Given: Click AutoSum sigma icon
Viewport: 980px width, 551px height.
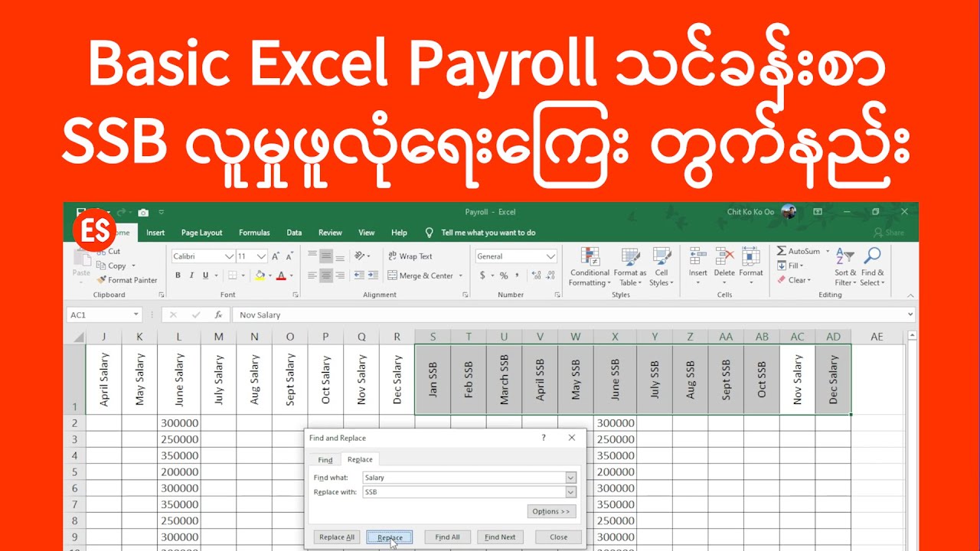Looking at the screenshot, I should [x=782, y=251].
